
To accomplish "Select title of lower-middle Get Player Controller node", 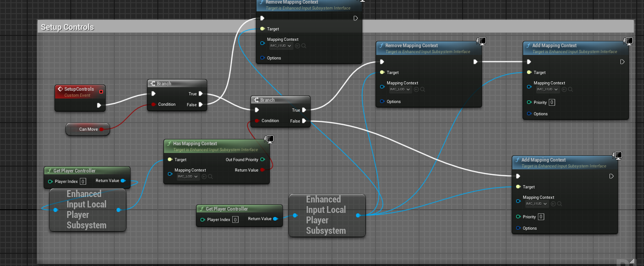I will click(227, 209).
